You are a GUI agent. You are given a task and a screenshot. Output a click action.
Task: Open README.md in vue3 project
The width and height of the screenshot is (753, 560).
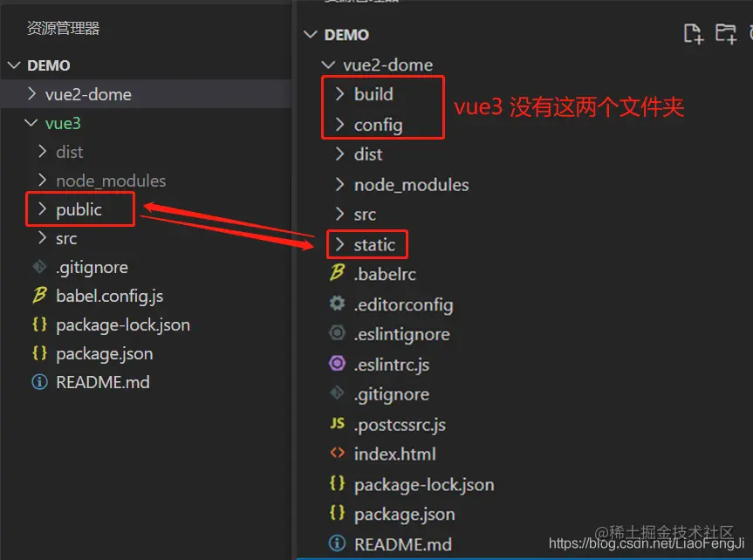click(x=103, y=382)
